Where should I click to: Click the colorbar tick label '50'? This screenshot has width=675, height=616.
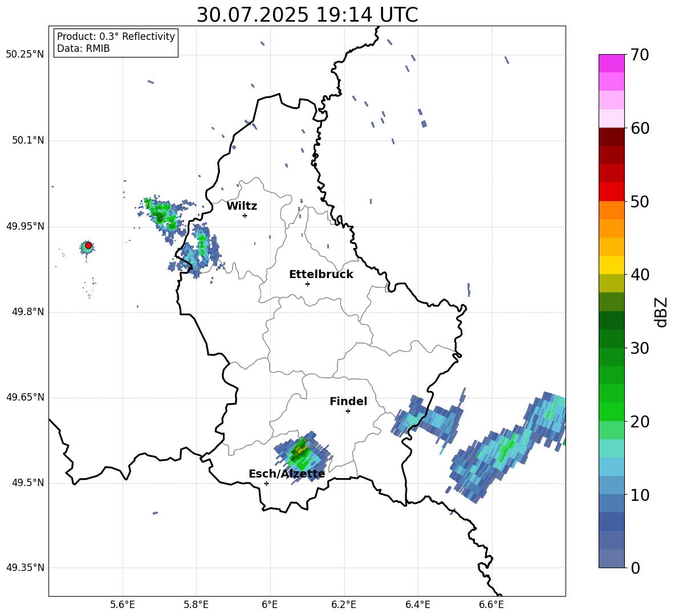coord(640,201)
